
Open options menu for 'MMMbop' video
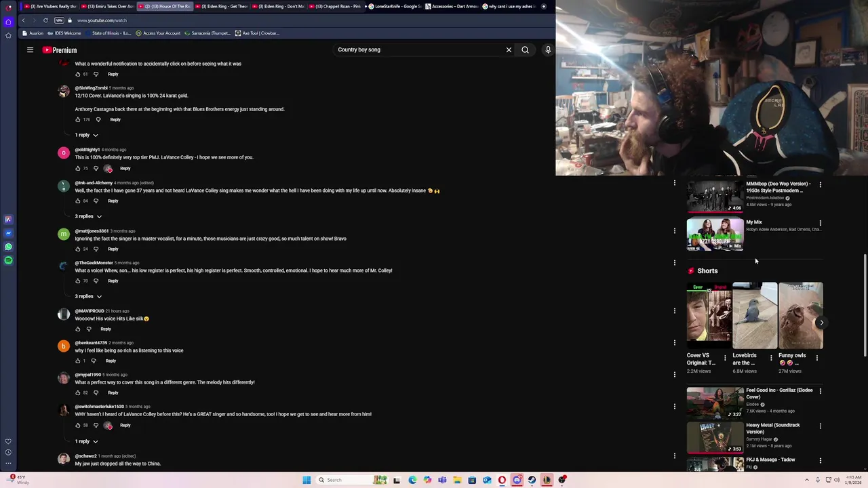tap(820, 184)
